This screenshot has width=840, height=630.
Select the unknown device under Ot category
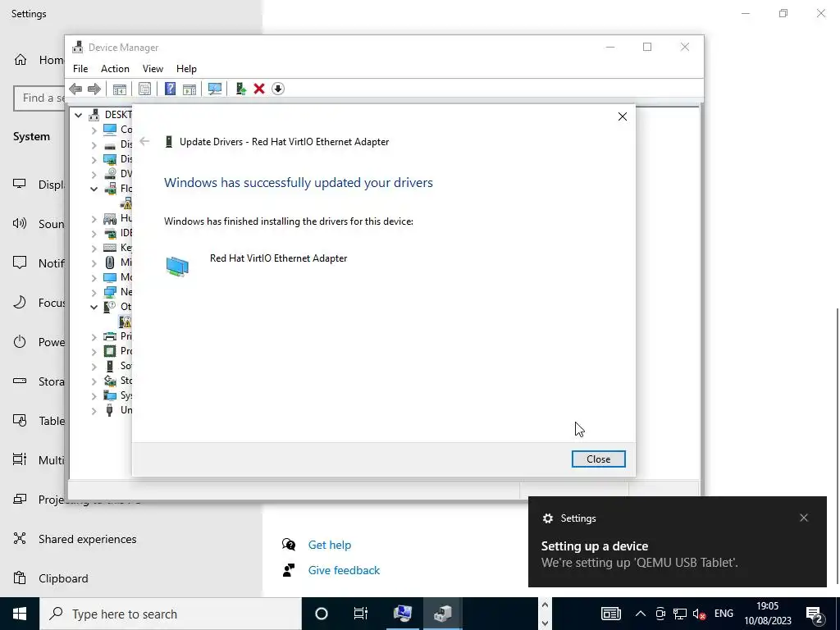point(125,322)
